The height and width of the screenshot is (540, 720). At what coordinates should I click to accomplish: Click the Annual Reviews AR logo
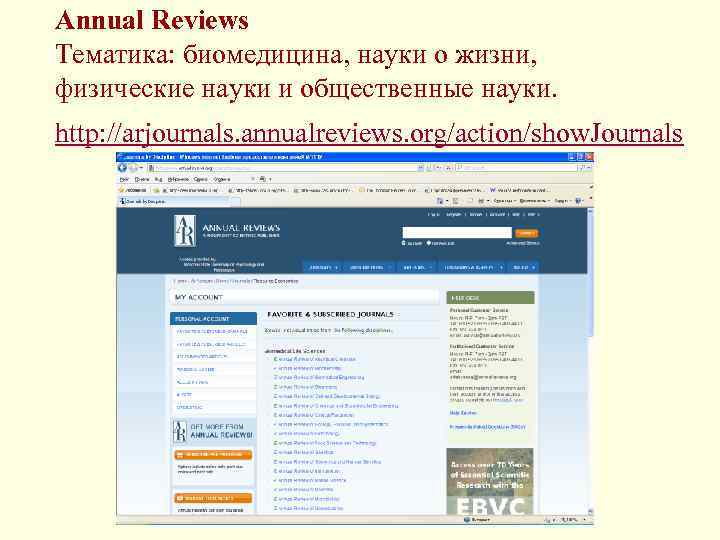click(x=185, y=231)
